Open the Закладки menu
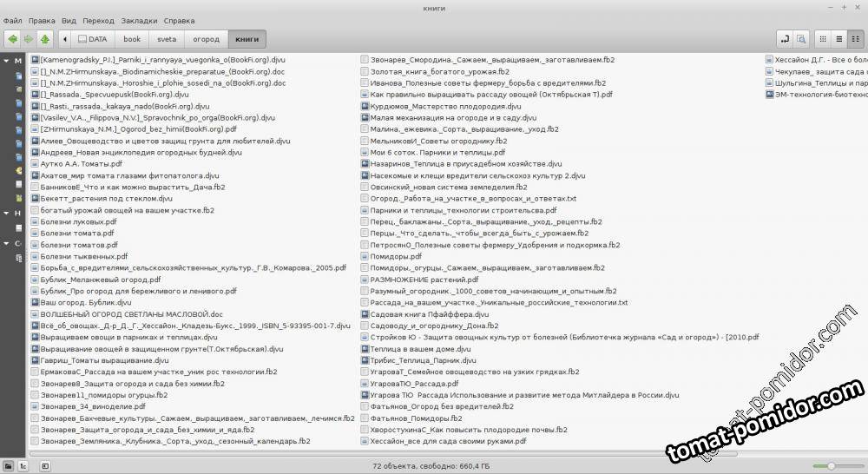Viewport: 868px width, 474px height. [139, 19]
